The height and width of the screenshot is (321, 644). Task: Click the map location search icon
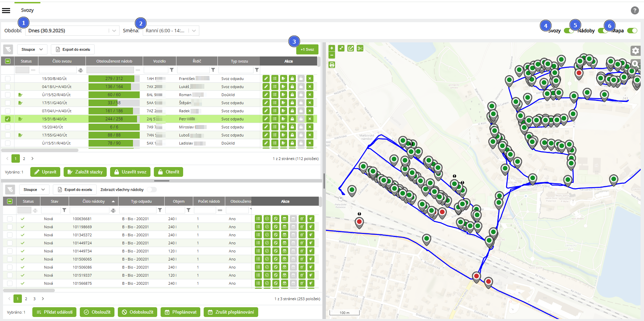[x=635, y=64]
